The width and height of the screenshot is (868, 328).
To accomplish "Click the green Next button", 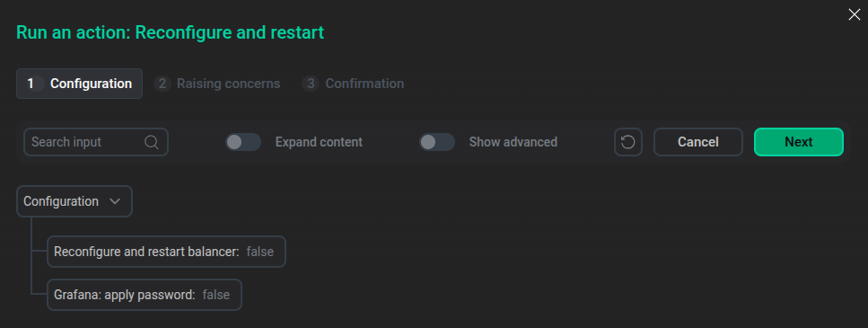I will [799, 142].
